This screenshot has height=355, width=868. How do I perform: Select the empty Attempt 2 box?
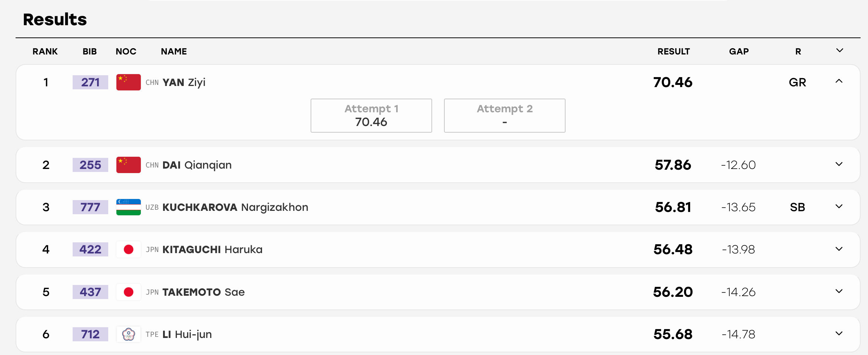[x=505, y=116]
